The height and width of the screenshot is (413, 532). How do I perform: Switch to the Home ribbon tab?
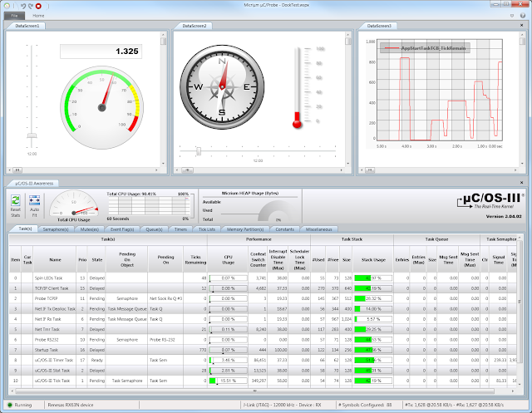click(x=38, y=16)
